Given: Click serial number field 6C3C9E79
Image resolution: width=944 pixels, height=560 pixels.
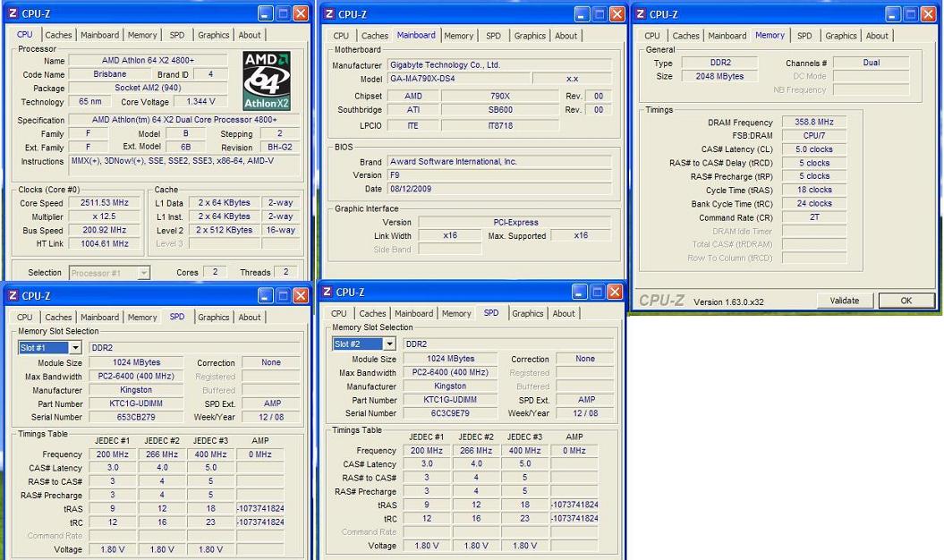Looking at the screenshot, I should (450, 413).
